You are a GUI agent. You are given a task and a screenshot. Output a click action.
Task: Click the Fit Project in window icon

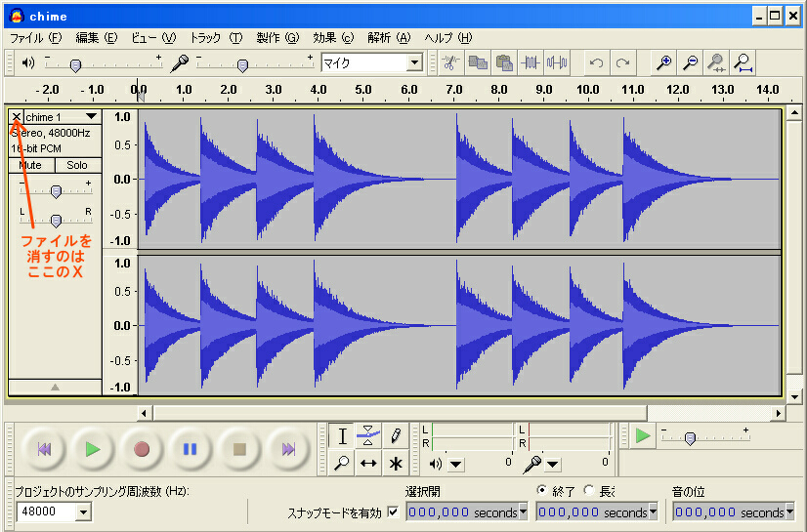(743, 62)
